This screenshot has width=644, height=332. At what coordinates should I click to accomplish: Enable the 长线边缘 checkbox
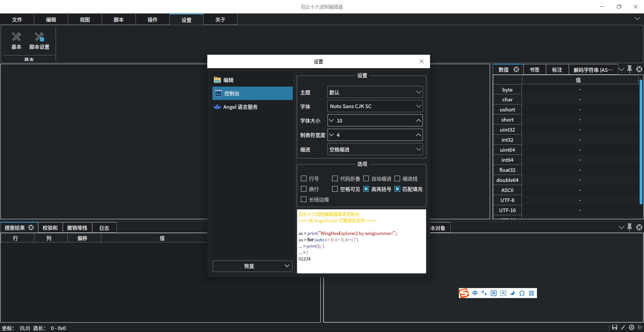[304, 199]
